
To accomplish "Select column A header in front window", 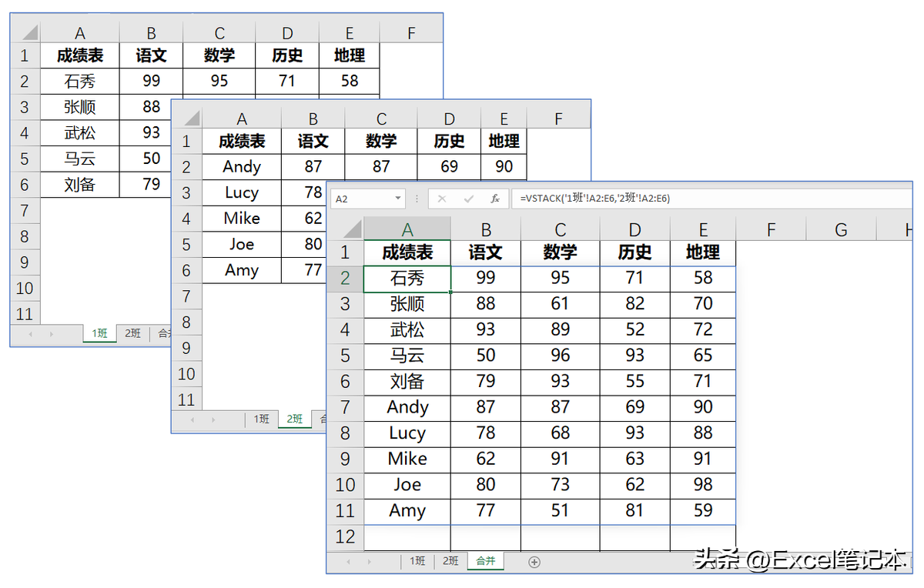I will tap(407, 229).
